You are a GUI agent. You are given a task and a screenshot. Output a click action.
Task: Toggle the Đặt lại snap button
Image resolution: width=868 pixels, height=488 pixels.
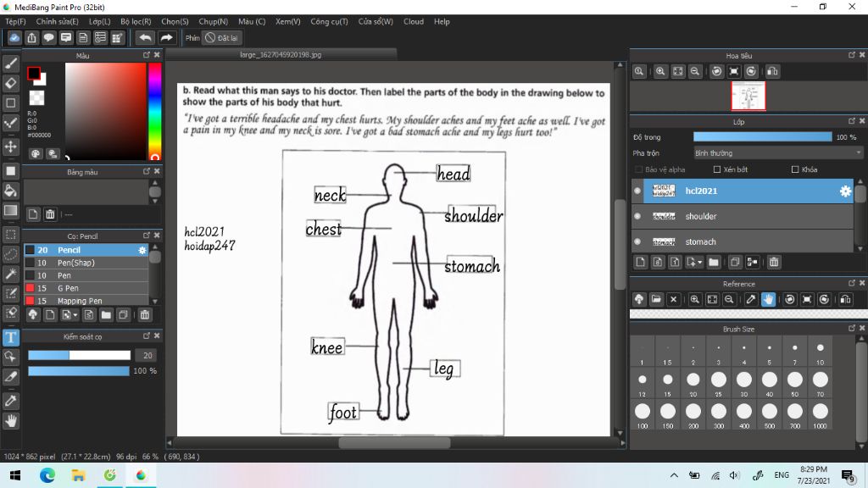tap(221, 37)
